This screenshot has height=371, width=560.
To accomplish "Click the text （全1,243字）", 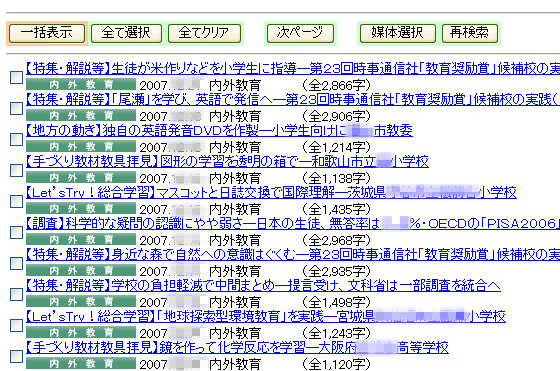I will click(x=336, y=334).
